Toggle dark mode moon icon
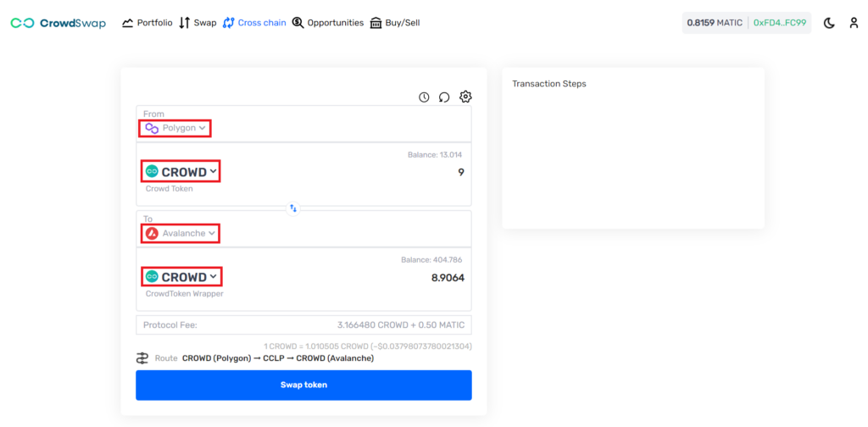Viewport: 868px width, 427px height. pyautogui.click(x=829, y=23)
